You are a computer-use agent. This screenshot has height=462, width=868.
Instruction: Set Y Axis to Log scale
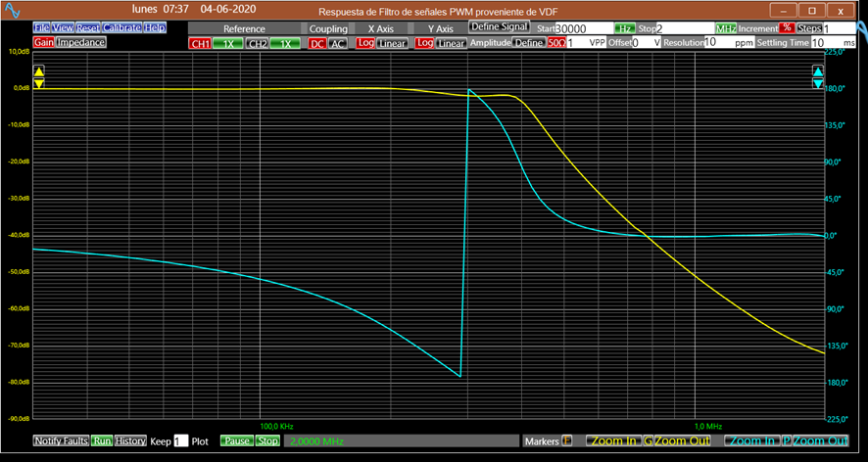pos(424,43)
